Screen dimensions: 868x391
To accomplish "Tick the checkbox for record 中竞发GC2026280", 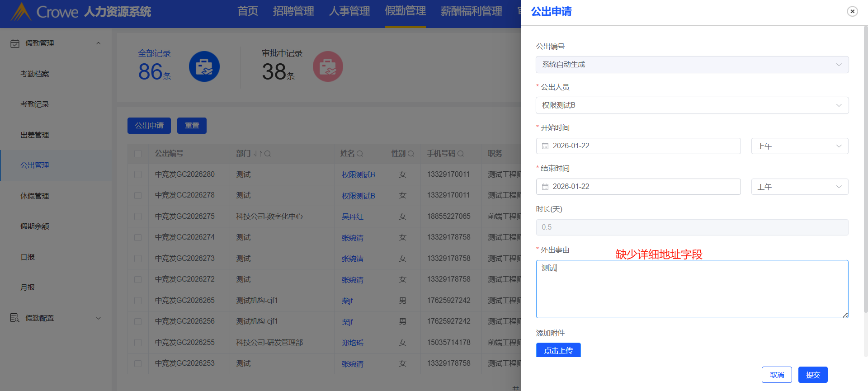I will click(138, 174).
